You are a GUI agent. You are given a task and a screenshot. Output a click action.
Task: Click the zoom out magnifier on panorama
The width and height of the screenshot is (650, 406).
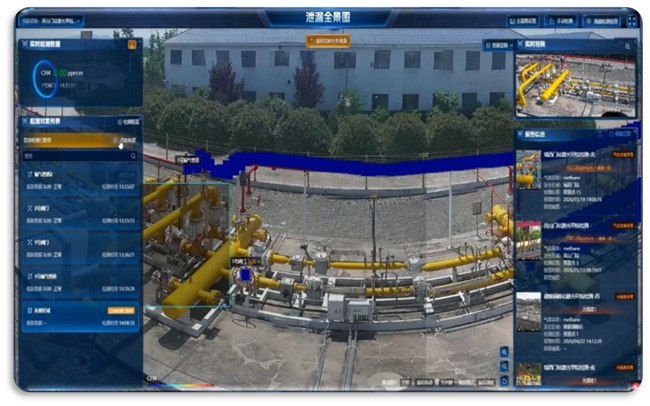tap(504, 366)
